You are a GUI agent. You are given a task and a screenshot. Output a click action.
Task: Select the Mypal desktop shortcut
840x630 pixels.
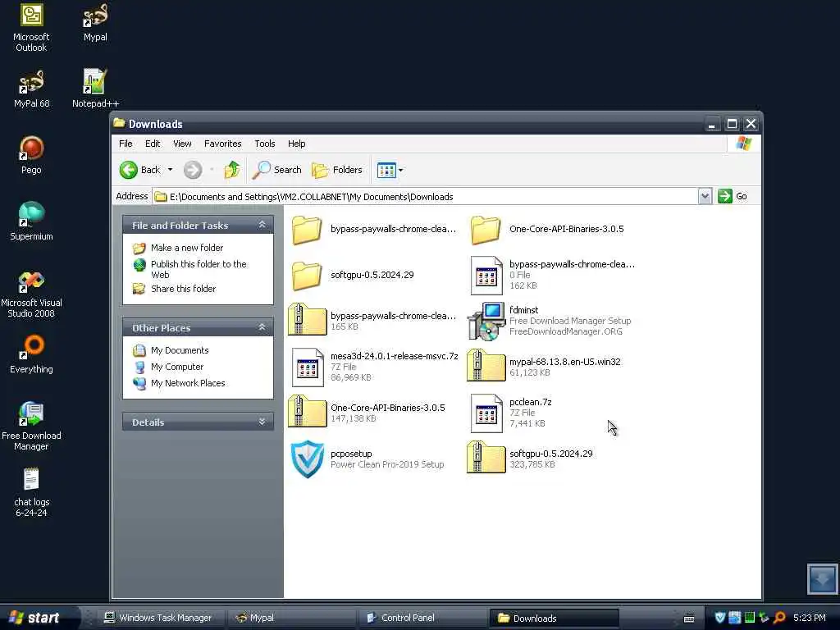[x=95, y=23]
